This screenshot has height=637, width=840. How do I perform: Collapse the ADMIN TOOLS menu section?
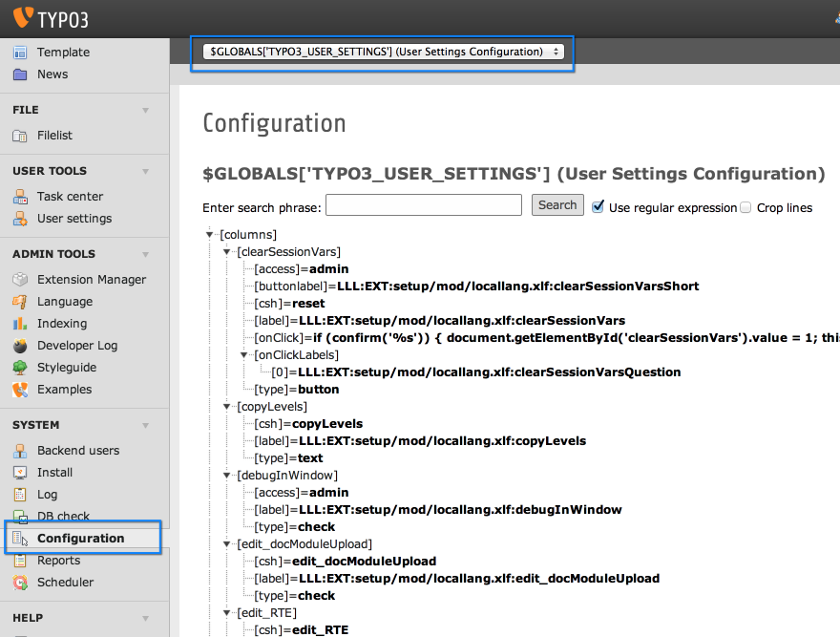pos(145,254)
